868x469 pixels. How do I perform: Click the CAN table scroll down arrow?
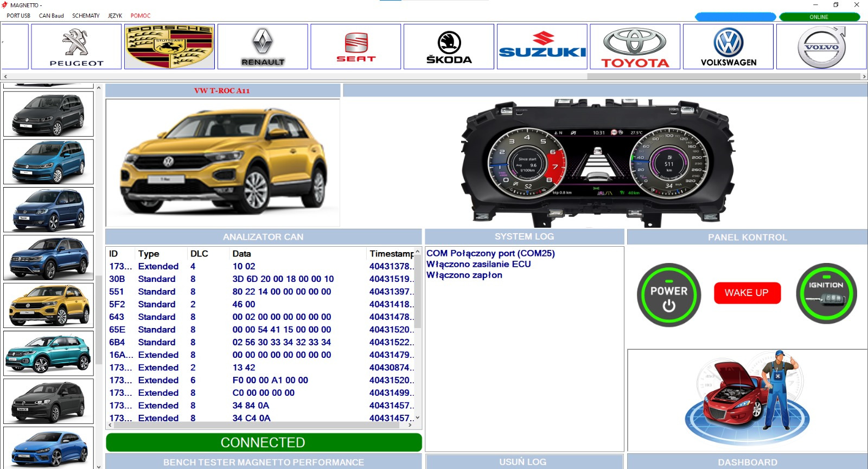coord(418,417)
